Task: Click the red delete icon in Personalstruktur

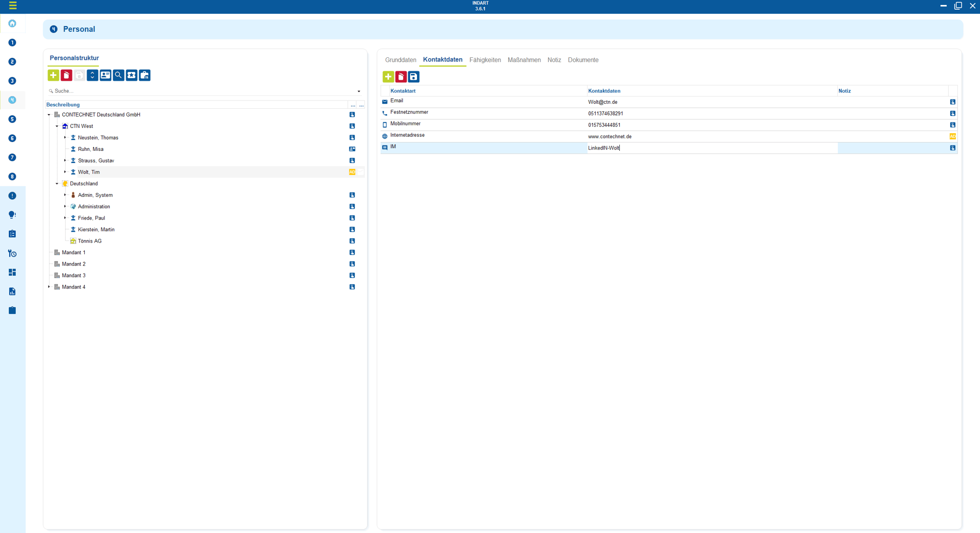Action: point(66,75)
